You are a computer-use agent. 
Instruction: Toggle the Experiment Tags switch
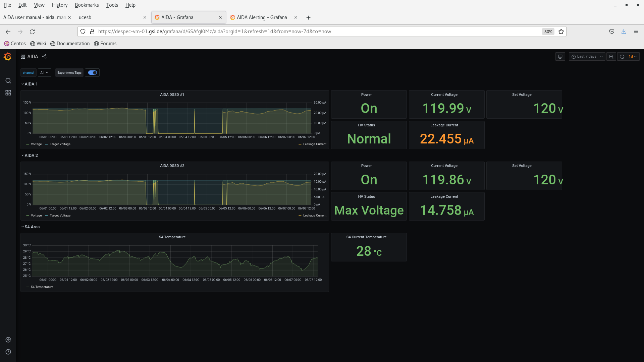tap(93, 73)
